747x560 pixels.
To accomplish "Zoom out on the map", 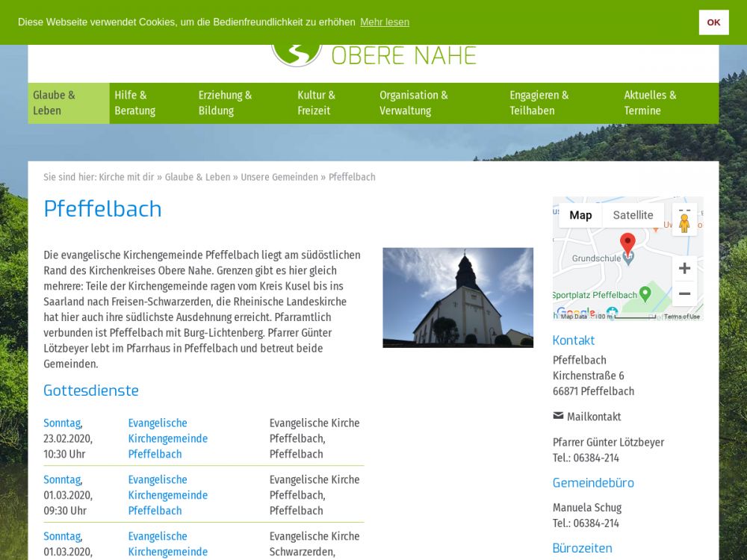I will 684,294.
